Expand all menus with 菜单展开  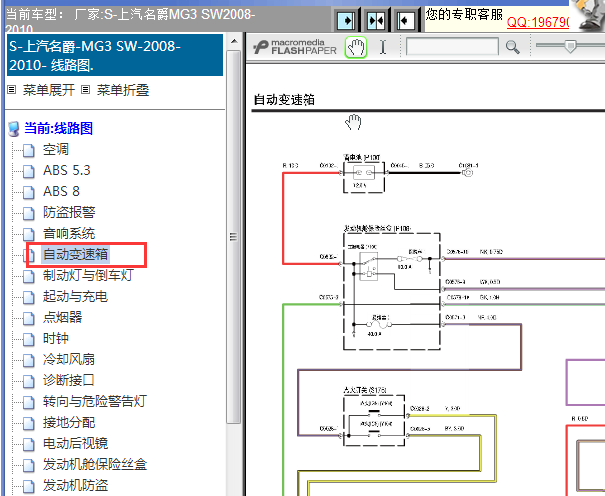tap(49, 90)
